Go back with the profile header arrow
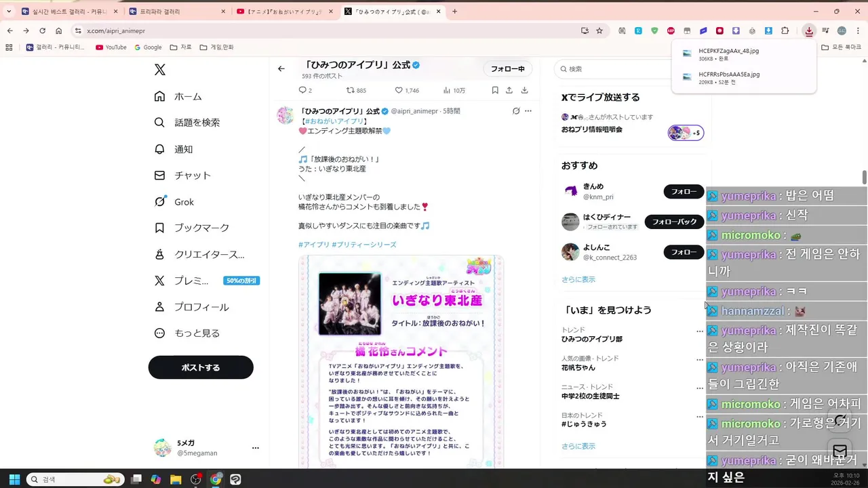Screen dimensions: 868x488 tap(281, 68)
